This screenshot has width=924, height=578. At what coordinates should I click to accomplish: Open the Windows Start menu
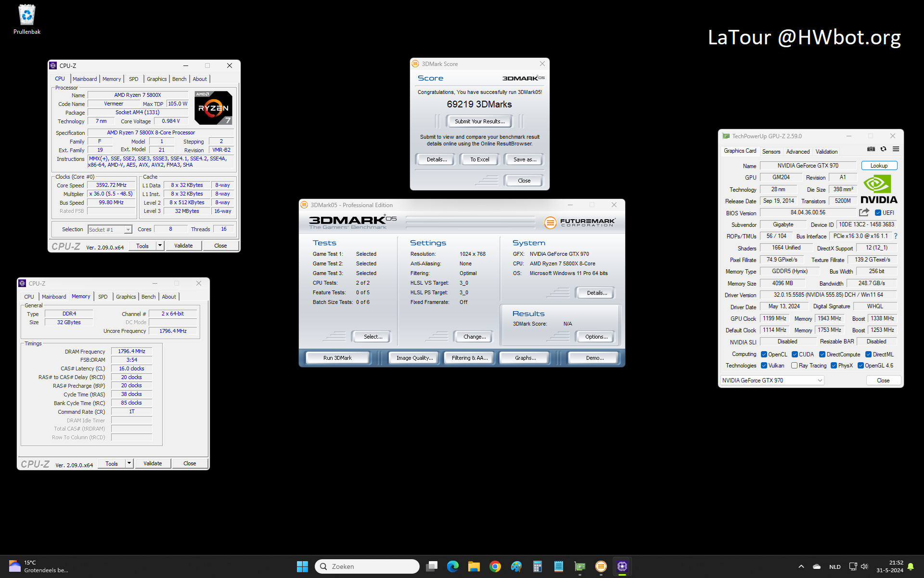(302, 566)
